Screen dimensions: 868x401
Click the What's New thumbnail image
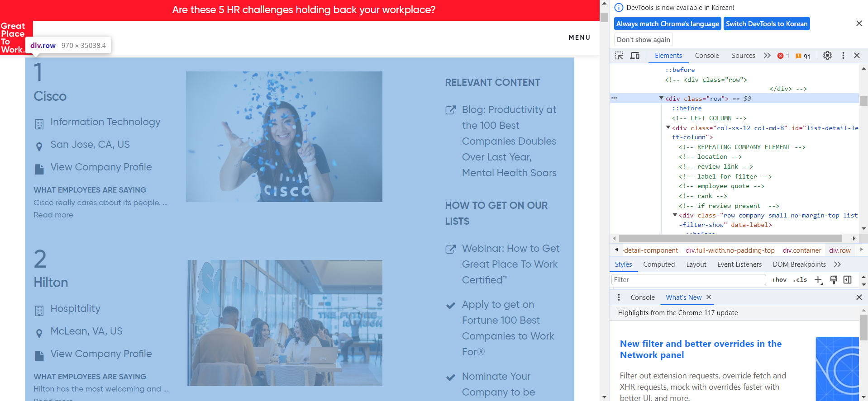(x=837, y=368)
